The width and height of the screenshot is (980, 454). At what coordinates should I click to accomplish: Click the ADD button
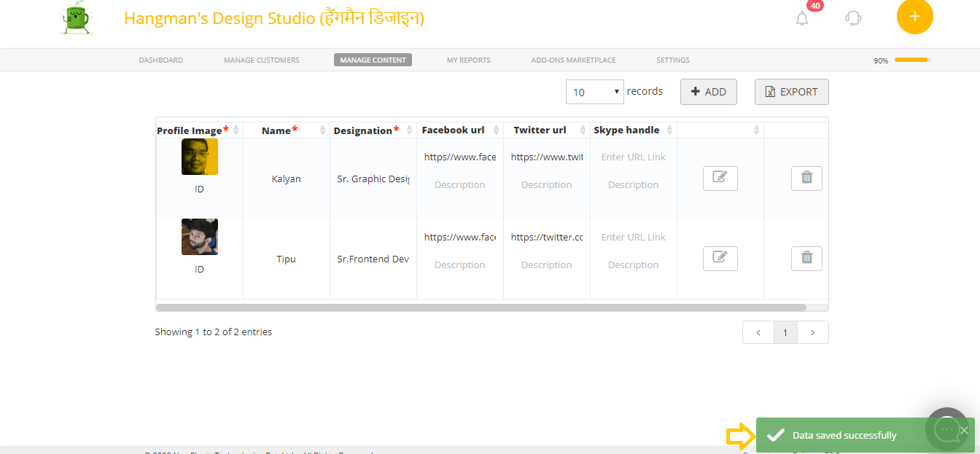[708, 92]
